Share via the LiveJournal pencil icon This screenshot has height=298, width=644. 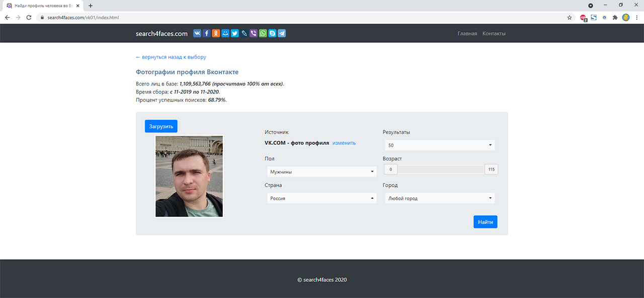(x=244, y=33)
